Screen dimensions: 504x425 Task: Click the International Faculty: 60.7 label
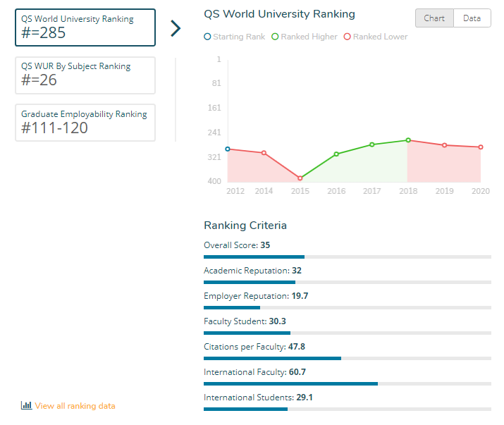coord(254,372)
